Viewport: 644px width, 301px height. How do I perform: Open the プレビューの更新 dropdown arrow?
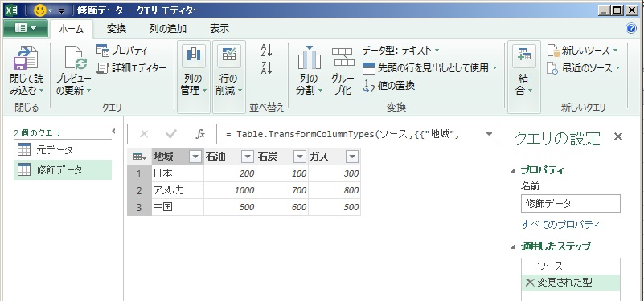[x=88, y=90]
